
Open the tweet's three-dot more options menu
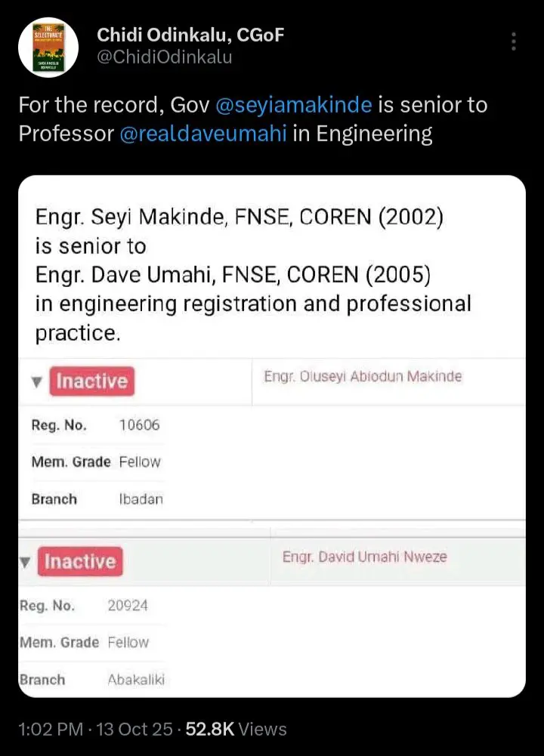[515, 42]
